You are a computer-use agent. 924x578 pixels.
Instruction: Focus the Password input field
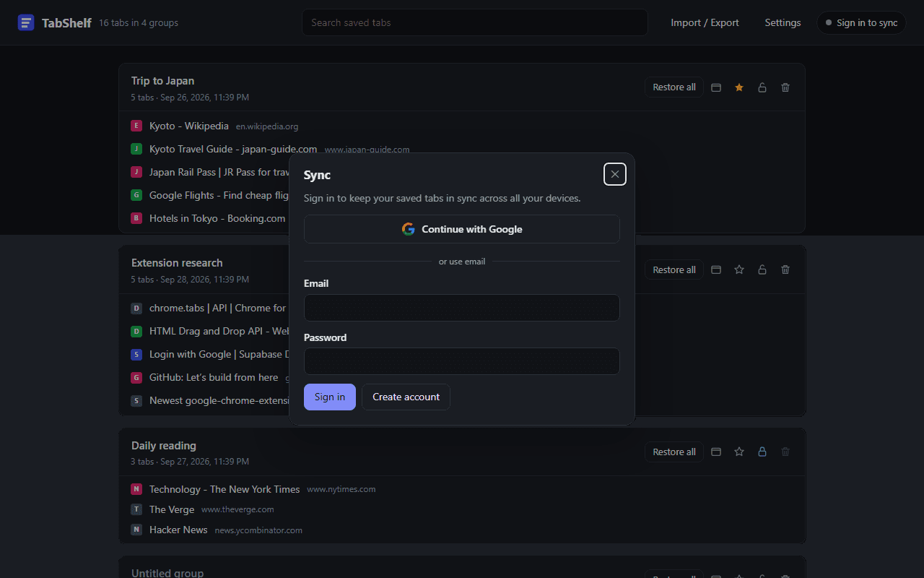462,361
